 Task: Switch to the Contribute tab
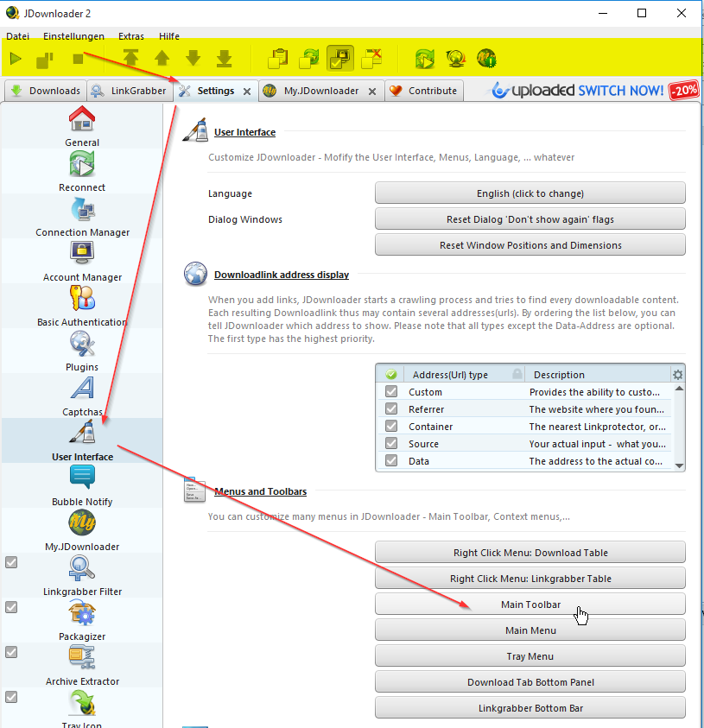424,91
